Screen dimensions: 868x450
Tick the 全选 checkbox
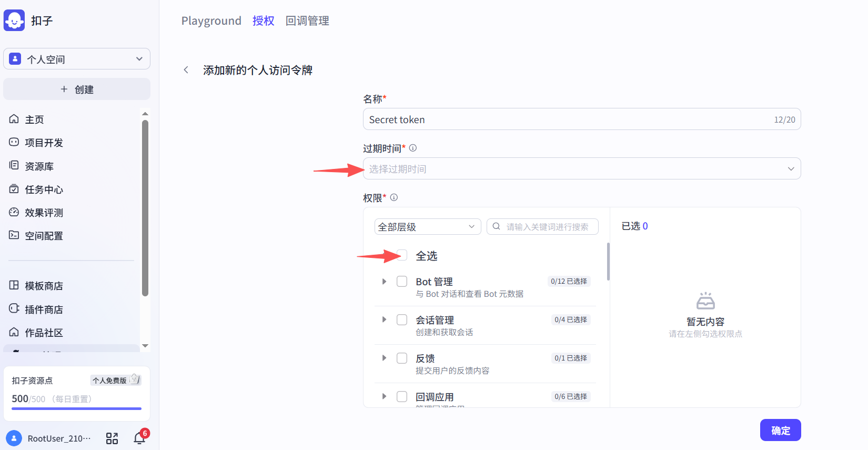click(402, 256)
